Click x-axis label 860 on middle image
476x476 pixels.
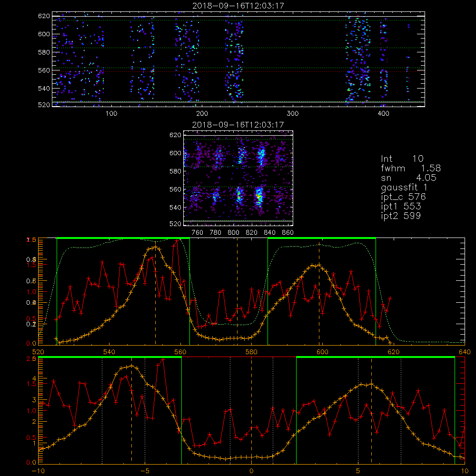[288, 233]
